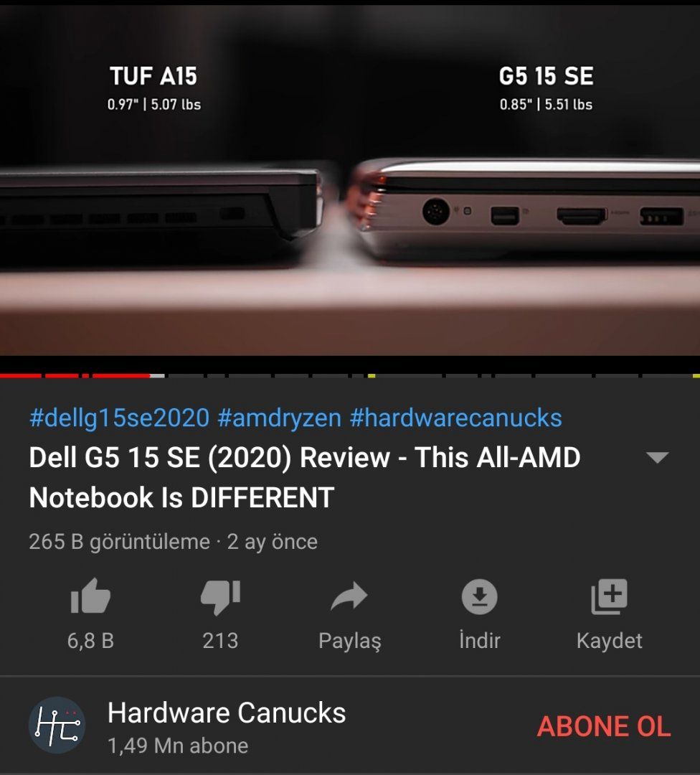Subscribe with the ABONE OL button
Viewport: 700px width, 775px height.
pos(604,726)
